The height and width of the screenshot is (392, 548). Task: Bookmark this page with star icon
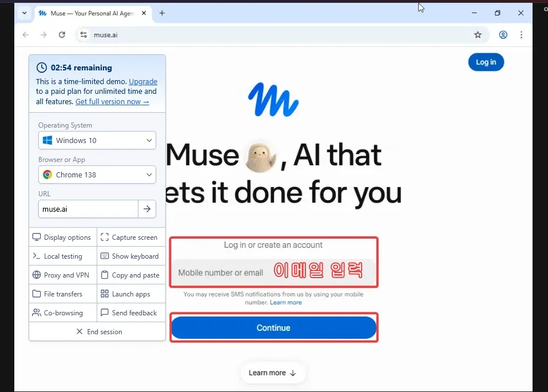click(x=478, y=34)
